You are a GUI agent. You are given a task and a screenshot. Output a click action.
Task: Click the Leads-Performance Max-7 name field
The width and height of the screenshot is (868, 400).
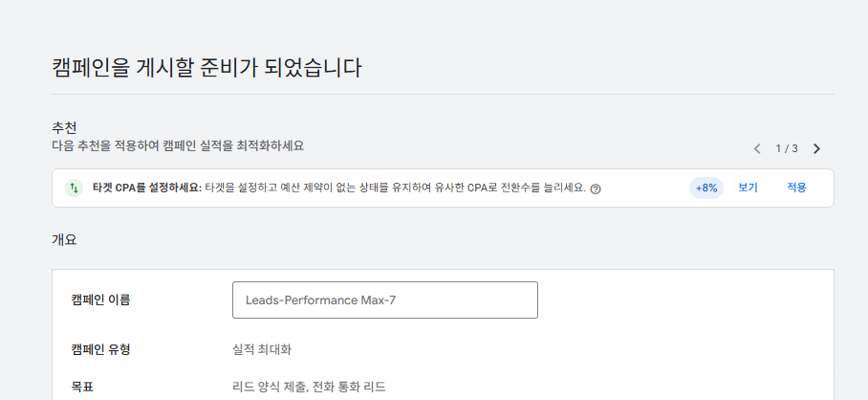coord(384,300)
